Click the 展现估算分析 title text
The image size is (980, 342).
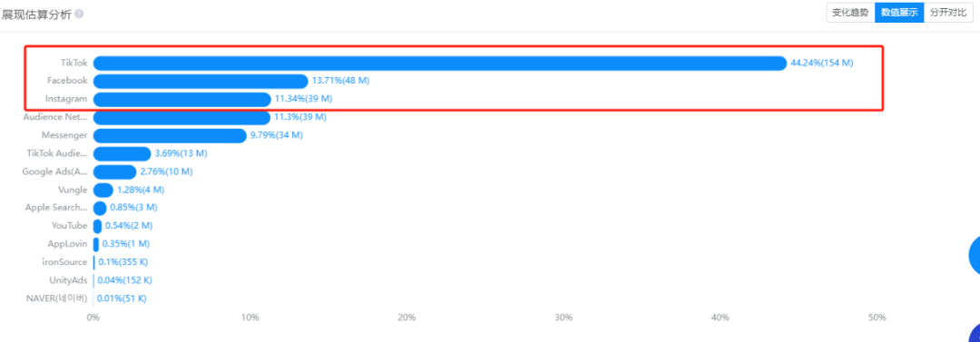36,14
